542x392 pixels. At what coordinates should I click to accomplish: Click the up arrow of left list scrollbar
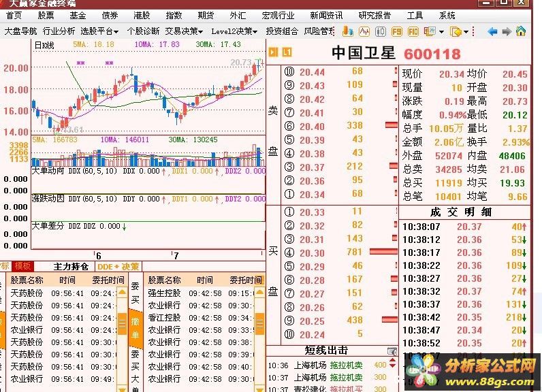(x=122, y=293)
